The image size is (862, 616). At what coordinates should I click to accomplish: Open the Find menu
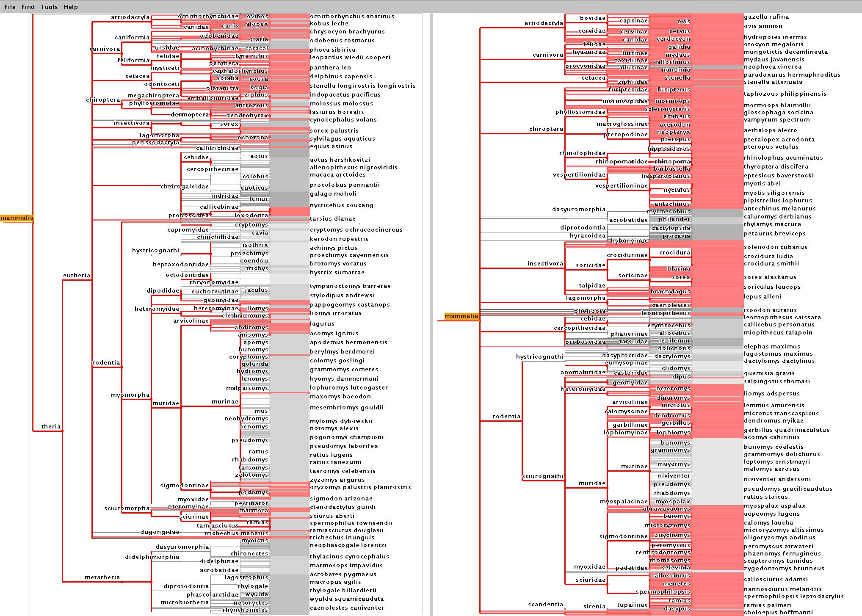[28, 7]
